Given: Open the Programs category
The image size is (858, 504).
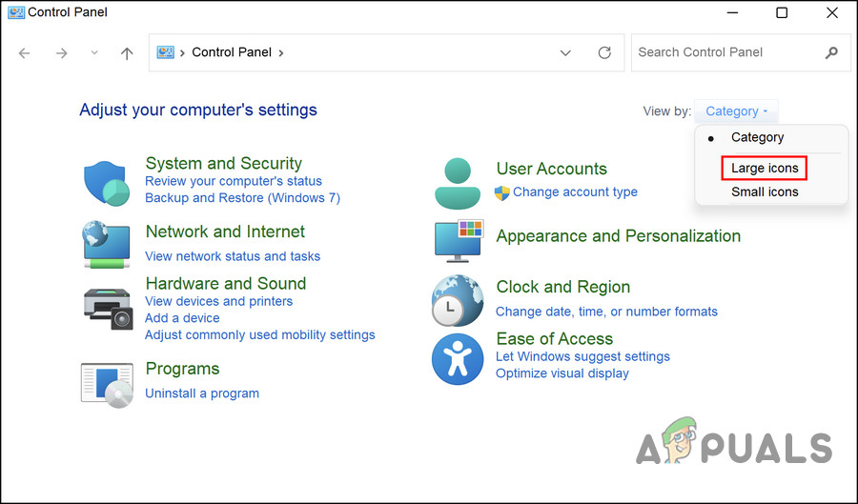Looking at the screenshot, I should coord(182,369).
